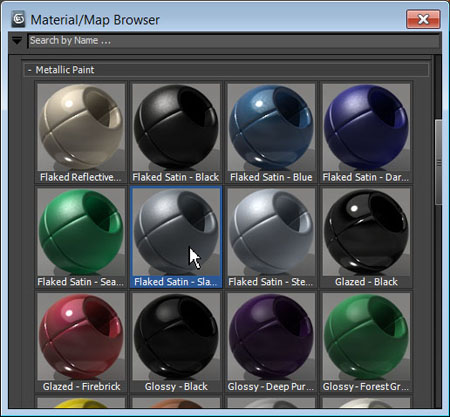Select the Flaked Reflective material sphere
The width and height of the screenshot is (450, 417).
pyautogui.click(x=81, y=133)
